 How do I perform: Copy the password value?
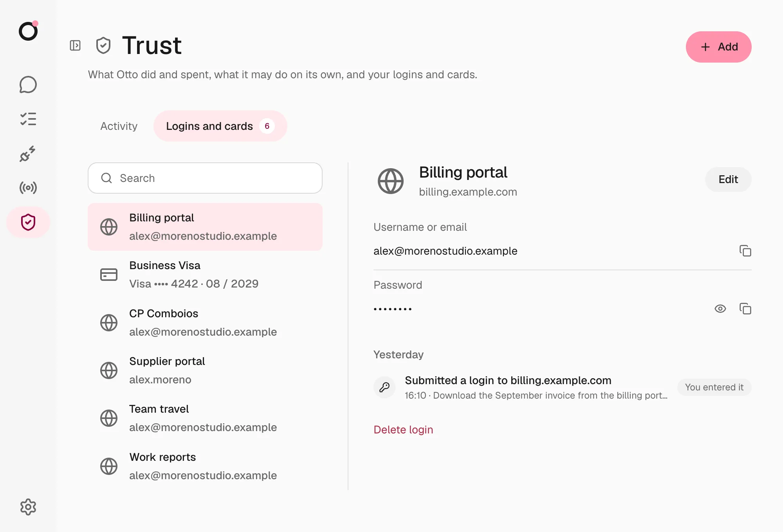(x=745, y=309)
